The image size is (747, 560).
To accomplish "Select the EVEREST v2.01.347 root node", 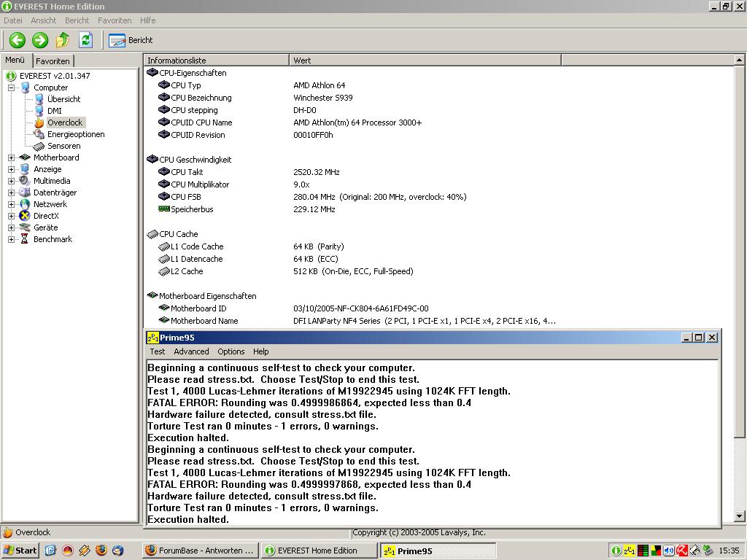I will click(x=54, y=76).
